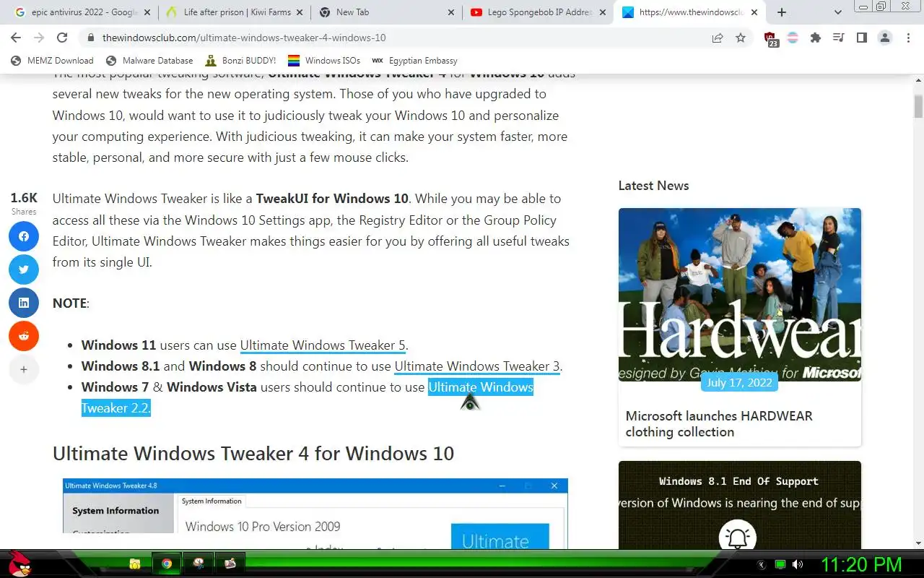The width and height of the screenshot is (924, 578).
Task: Open the Angry Birds start button
Action: [x=19, y=564]
